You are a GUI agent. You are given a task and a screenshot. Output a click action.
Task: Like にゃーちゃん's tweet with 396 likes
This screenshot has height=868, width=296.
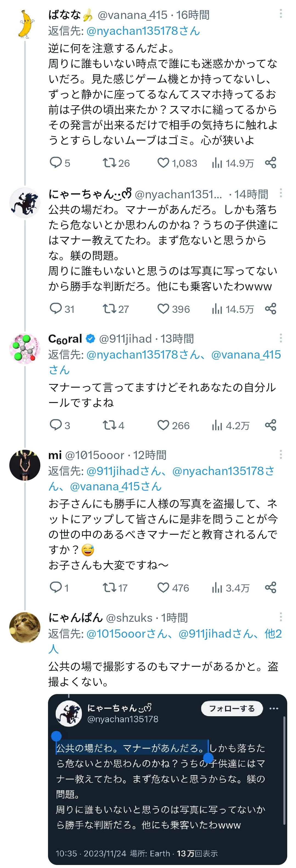coord(163,309)
